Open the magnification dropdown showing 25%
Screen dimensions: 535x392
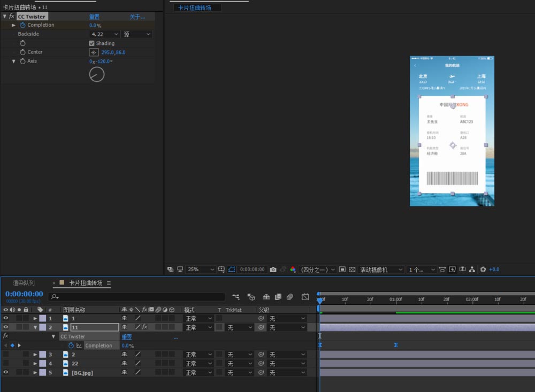201,270
